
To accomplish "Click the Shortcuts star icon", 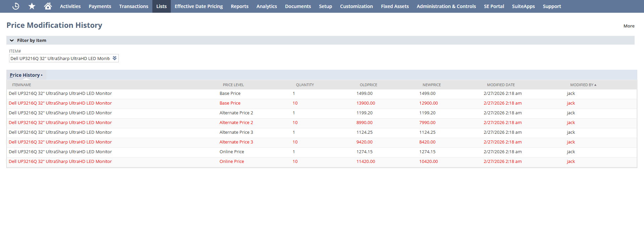I will pyautogui.click(x=32, y=6).
